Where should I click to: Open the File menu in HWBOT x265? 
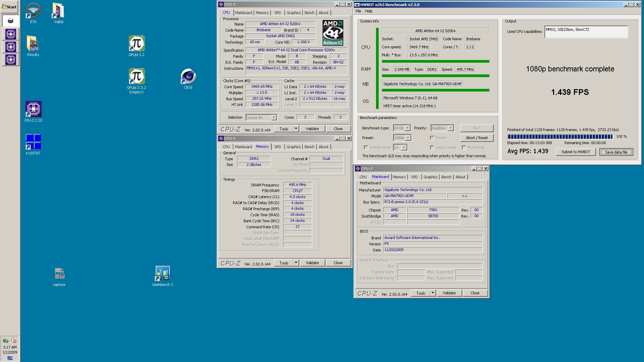coord(358,11)
